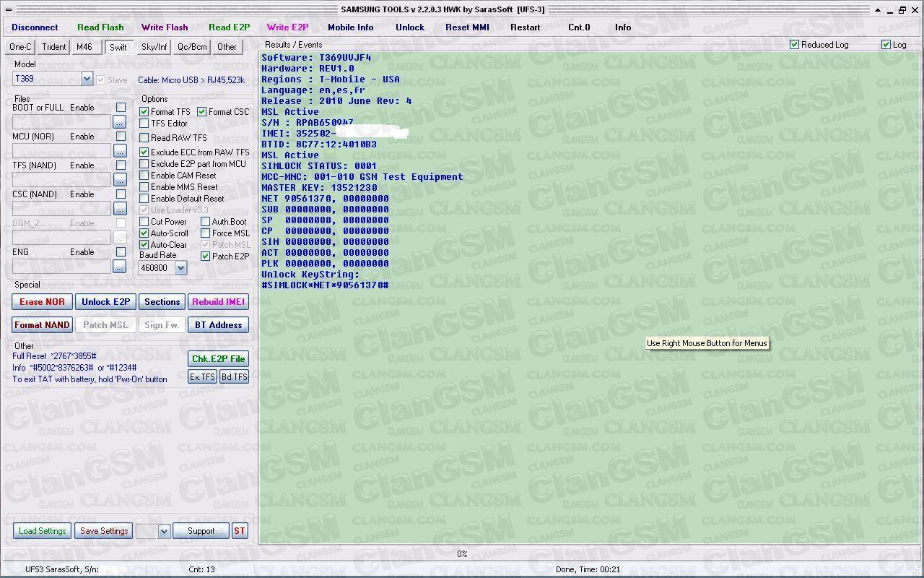
Task: Choose Write Flash from the top menu
Action: click(165, 27)
